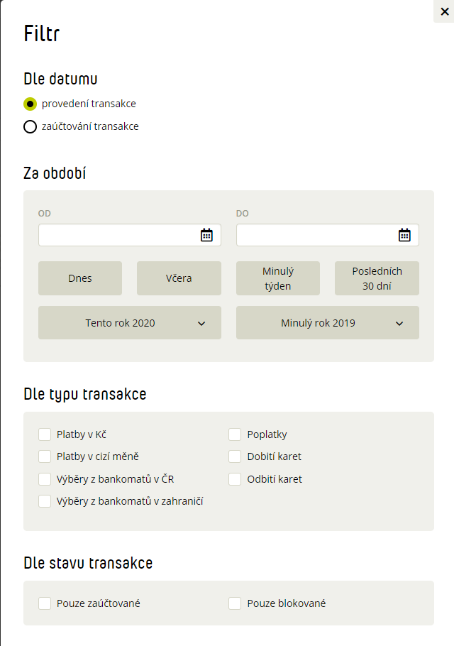This screenshot has width=454, height=646.
Task: Check the Dobití karet checkbox
Action: click(x=234, y=456)
